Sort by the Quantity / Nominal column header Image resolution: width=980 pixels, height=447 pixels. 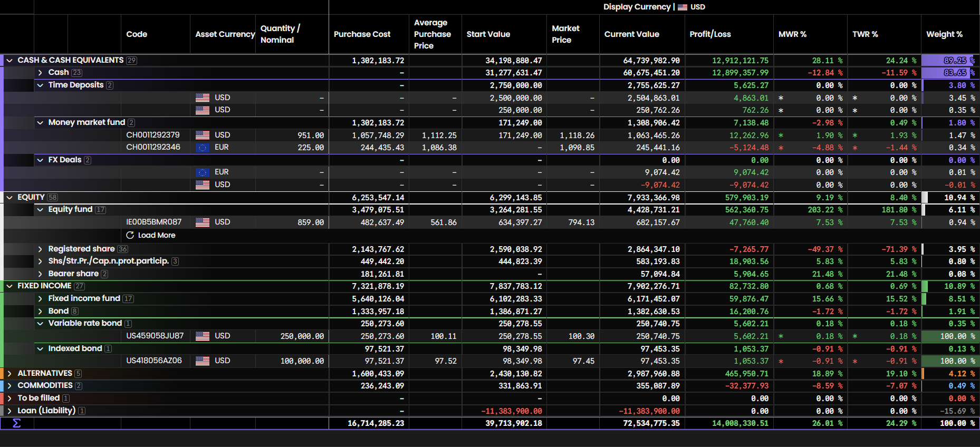pyautogui.click(x=280, y=34)
